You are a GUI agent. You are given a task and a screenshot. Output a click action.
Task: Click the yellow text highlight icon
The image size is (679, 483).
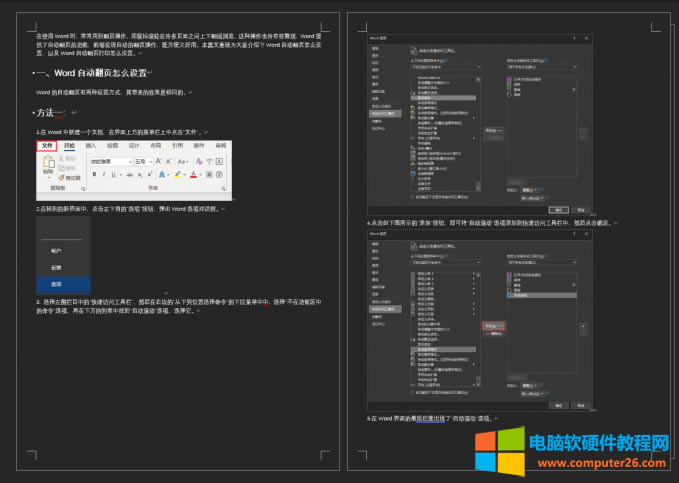point(177,174)
